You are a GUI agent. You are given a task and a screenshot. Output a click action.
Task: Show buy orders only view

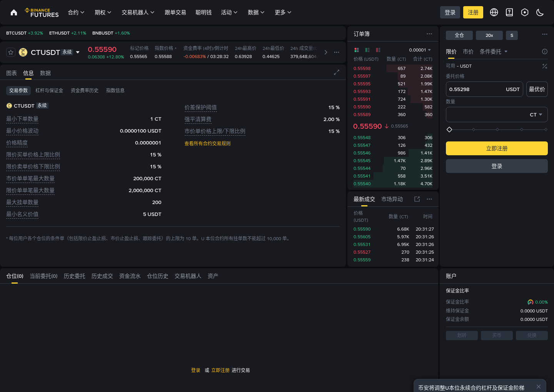(x=367, y=50)
